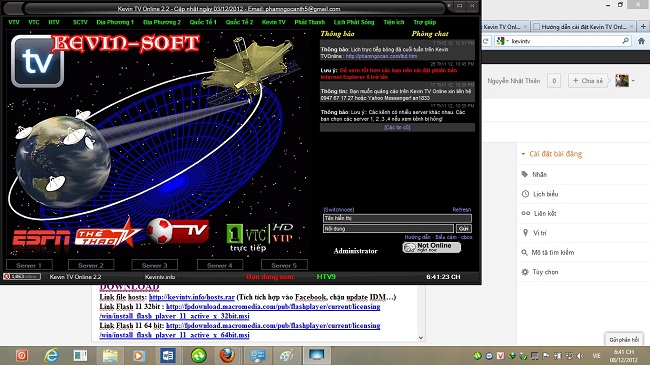Image resolution: width=650 pixels, height=365 pixels.
Task: Switch to Server 2
Action: tap(91, 265)
